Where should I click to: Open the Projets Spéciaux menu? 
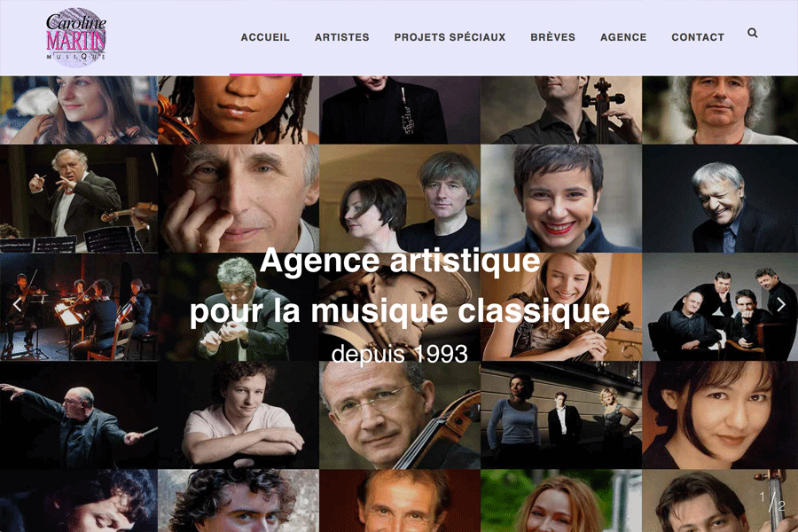[x=450, y=37]
